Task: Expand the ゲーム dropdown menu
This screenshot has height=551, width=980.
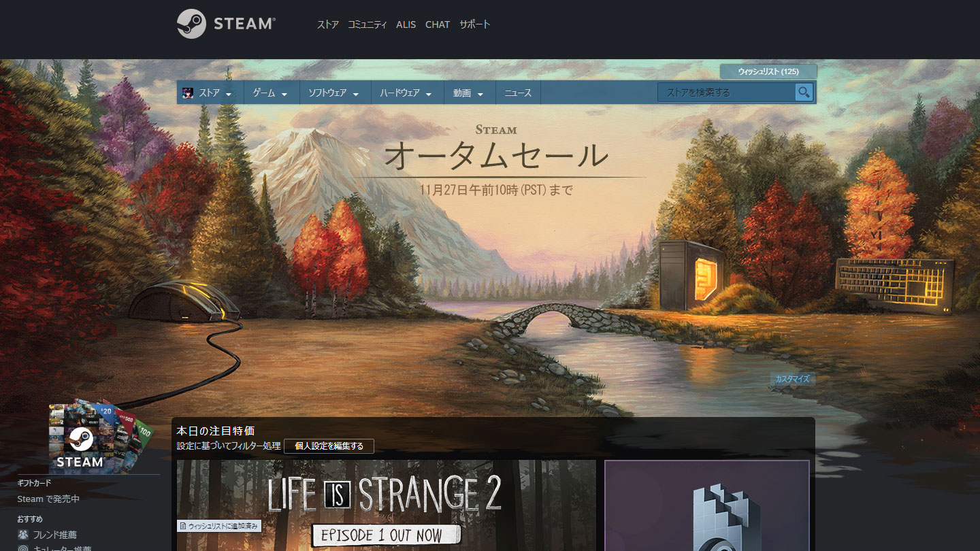Action: (270, 93)
